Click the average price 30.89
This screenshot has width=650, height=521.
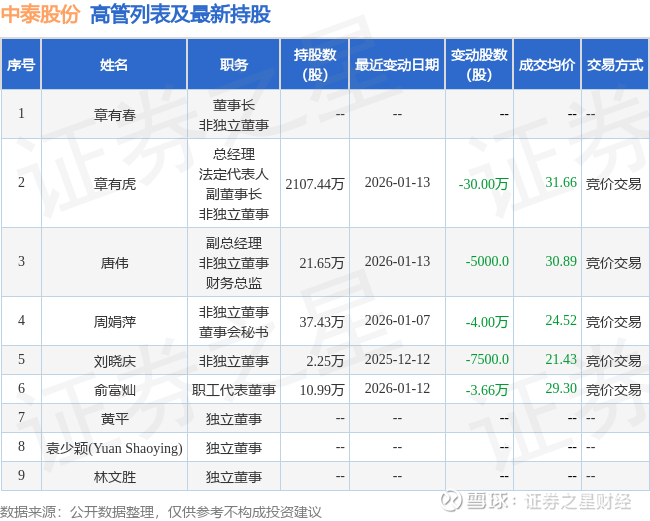(561, 261)
